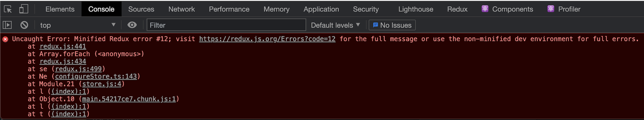Switch to the Elements tab

point(60,9)
